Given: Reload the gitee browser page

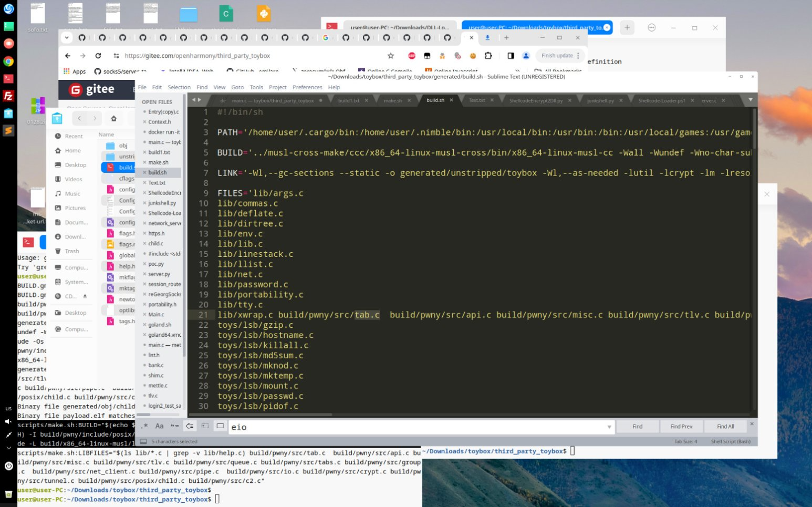Looking at the screenshot, I should [x=98, y=56].
